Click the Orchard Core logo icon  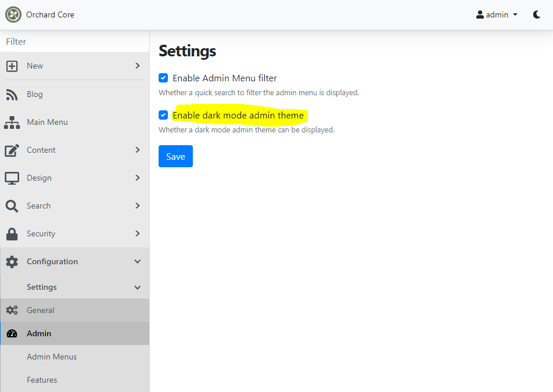point(13,15)
